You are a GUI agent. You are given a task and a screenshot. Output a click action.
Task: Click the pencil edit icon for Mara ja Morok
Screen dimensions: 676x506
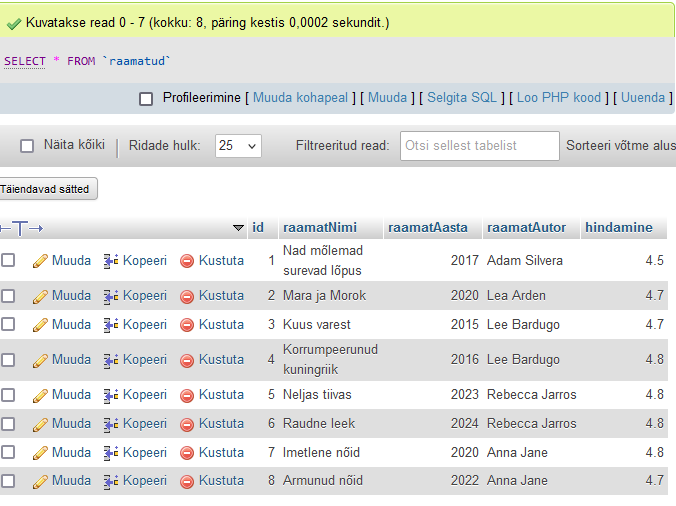click(x=40, y=296)
